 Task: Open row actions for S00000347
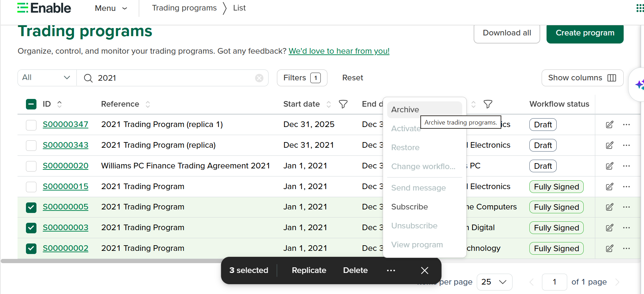(x=626, y=125)
